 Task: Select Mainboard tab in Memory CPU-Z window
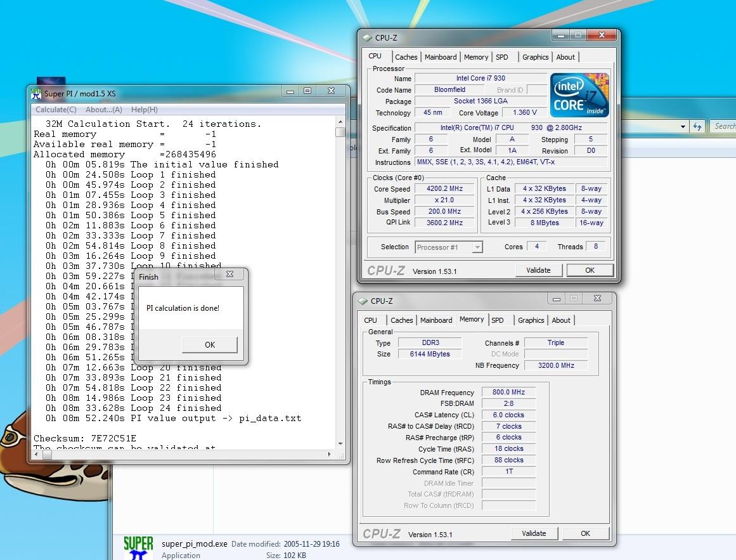[436, 320]
